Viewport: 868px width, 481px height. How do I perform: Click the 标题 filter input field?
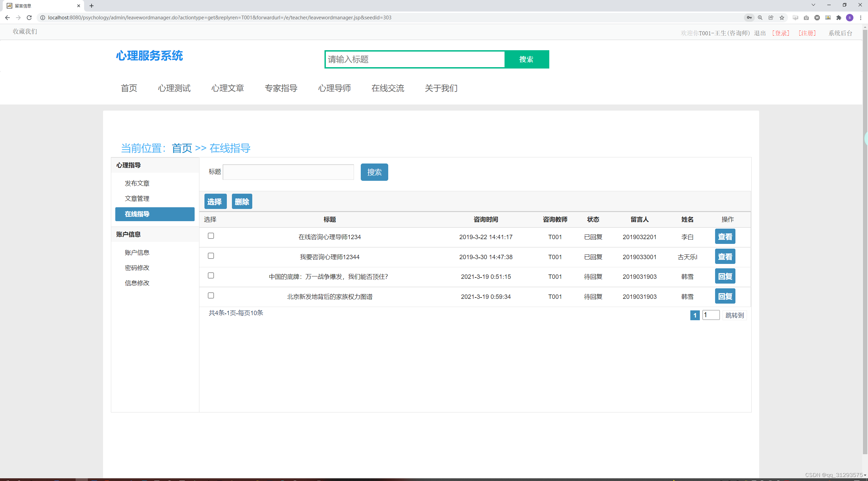[288, 172]
